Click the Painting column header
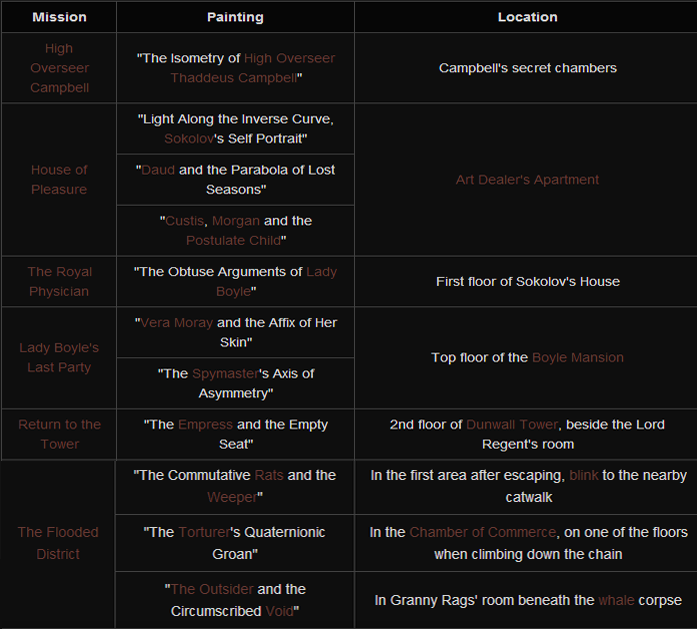This screenshot has height=629, width=697. point(235,17)
